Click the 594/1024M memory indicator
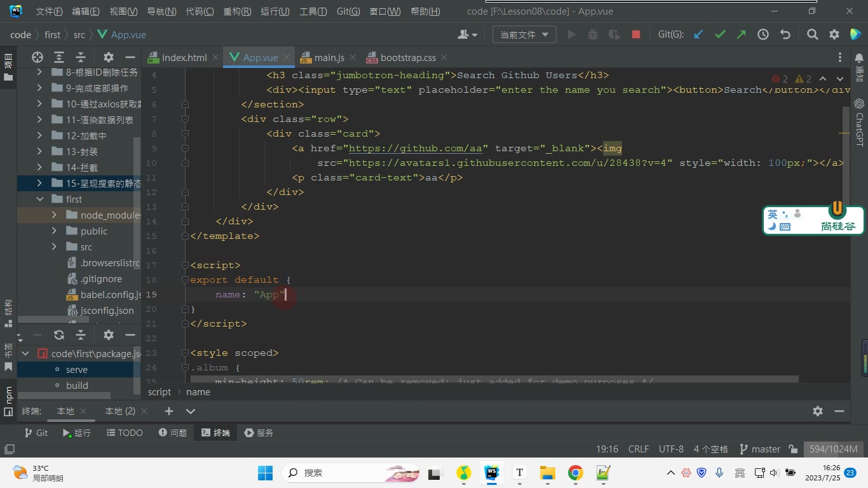The image size is (868, 488). click(833, 449)
